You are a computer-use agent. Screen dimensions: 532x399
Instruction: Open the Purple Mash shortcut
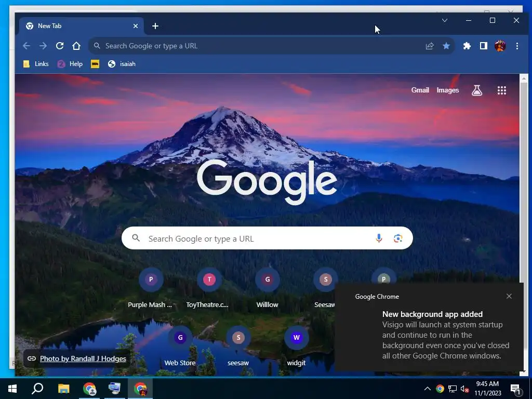click(x=151, y=288)
